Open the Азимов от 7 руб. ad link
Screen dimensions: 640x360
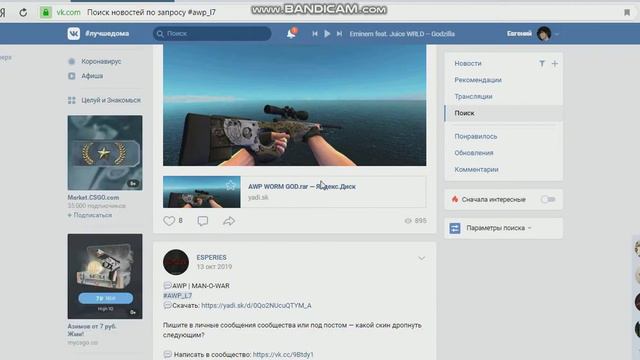click(x=92, y=330)
